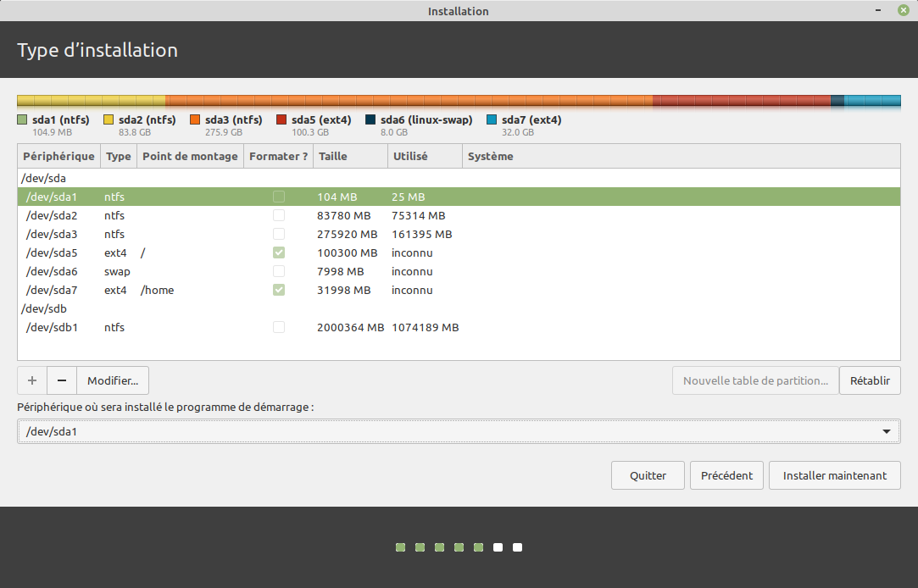Image resolution: width=918 pixels, height=588 pixels.
Task: Click Modifier... to edit the partition
Action: (x=113, y=380)
